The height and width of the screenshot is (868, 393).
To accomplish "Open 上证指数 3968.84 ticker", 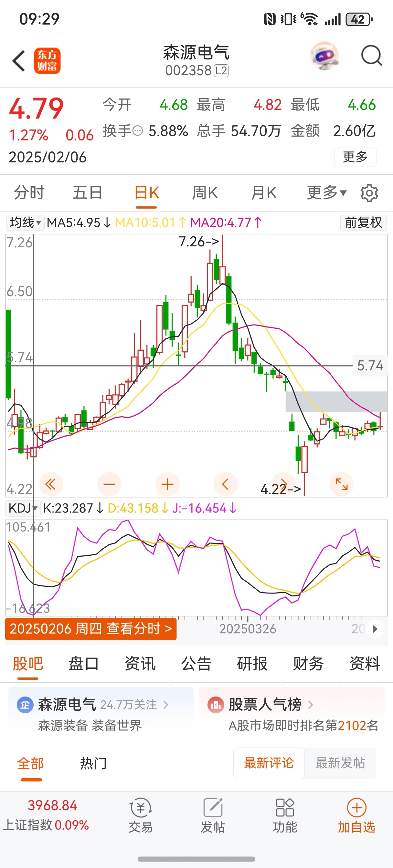I will [x=46, y=815].
